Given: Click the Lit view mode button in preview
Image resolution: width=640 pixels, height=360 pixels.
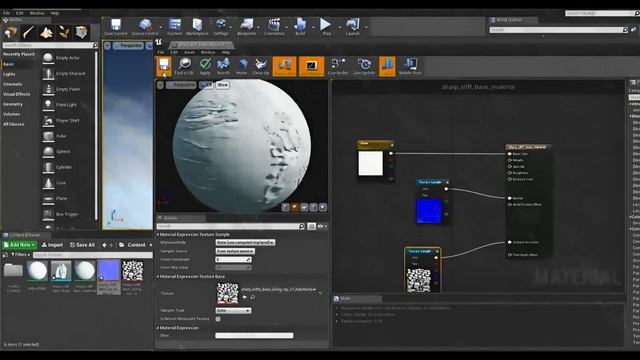Looking at the screenshot, I should pos(206,85).
